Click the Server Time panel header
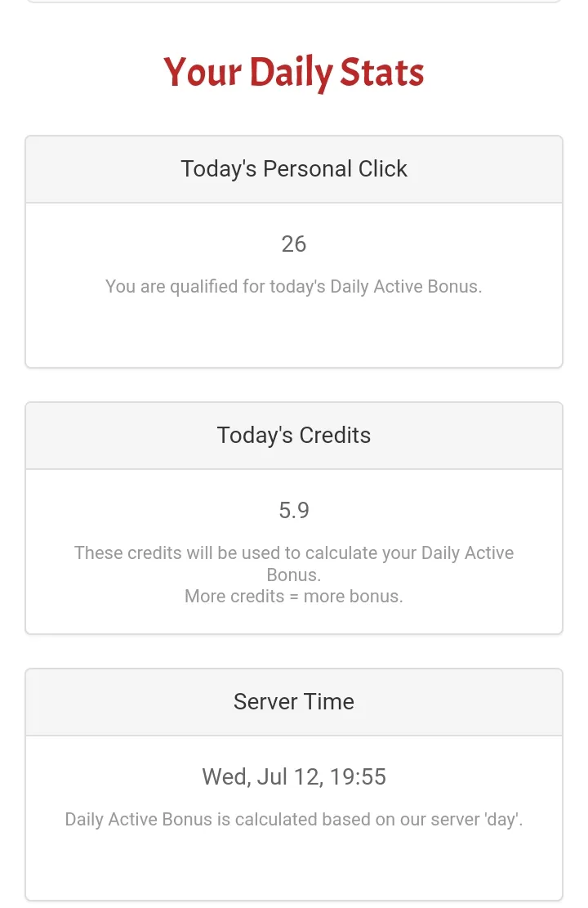Viewport: 588px width, 908px height. click(293, 702)
